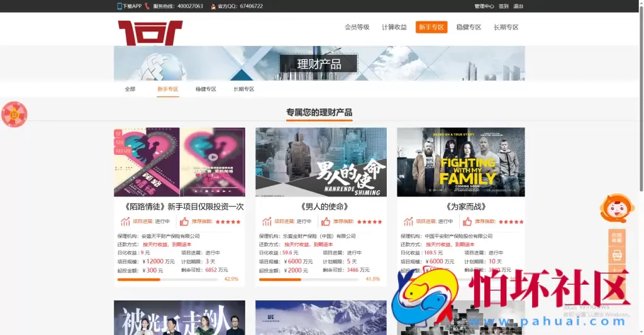Select the orange 新手专区 navigation button

(431, 27)
